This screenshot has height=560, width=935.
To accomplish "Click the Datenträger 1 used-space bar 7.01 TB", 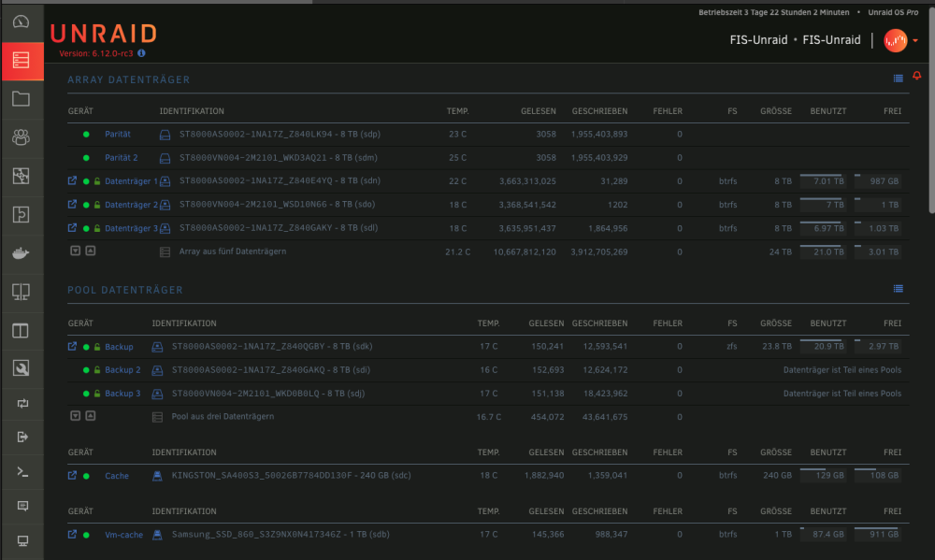I will point(823,180).
